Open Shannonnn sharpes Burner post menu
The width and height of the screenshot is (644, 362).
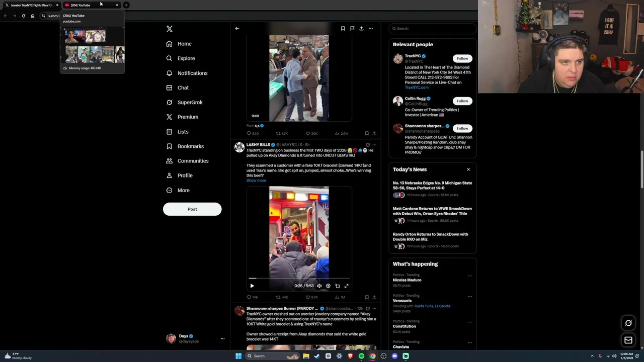point(374,308)
